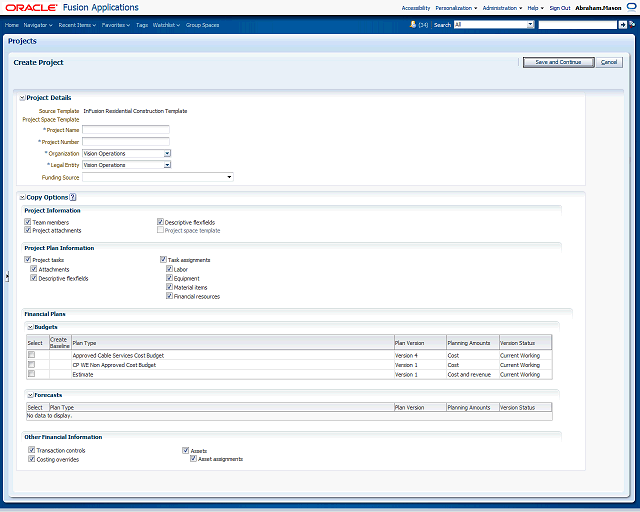
Task: Click the Sign Out link
Action: [559, 7]
